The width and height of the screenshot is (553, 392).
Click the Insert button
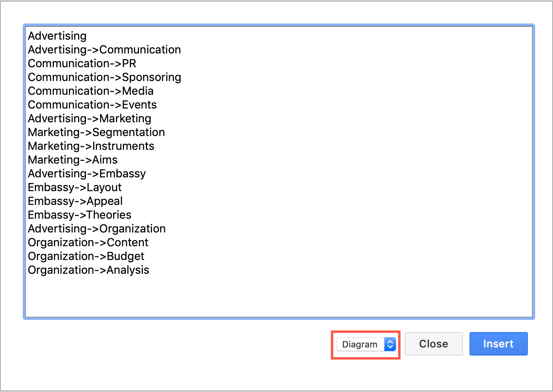[498, 343]
